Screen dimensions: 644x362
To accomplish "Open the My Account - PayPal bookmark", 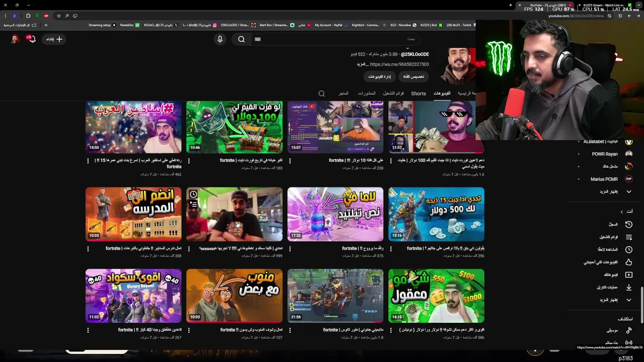I will pyautogui.click(x=331, y=25).
